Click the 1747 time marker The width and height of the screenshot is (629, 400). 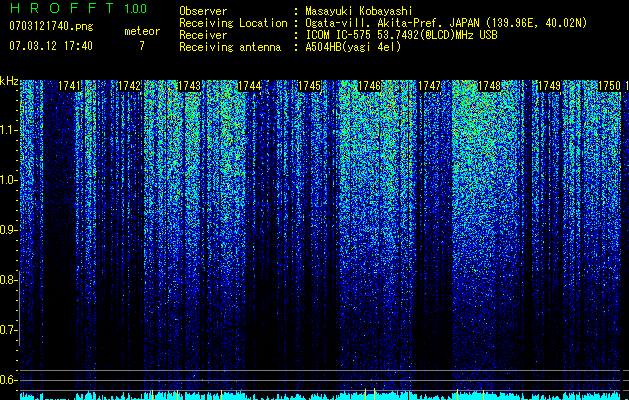click(429, 86)
